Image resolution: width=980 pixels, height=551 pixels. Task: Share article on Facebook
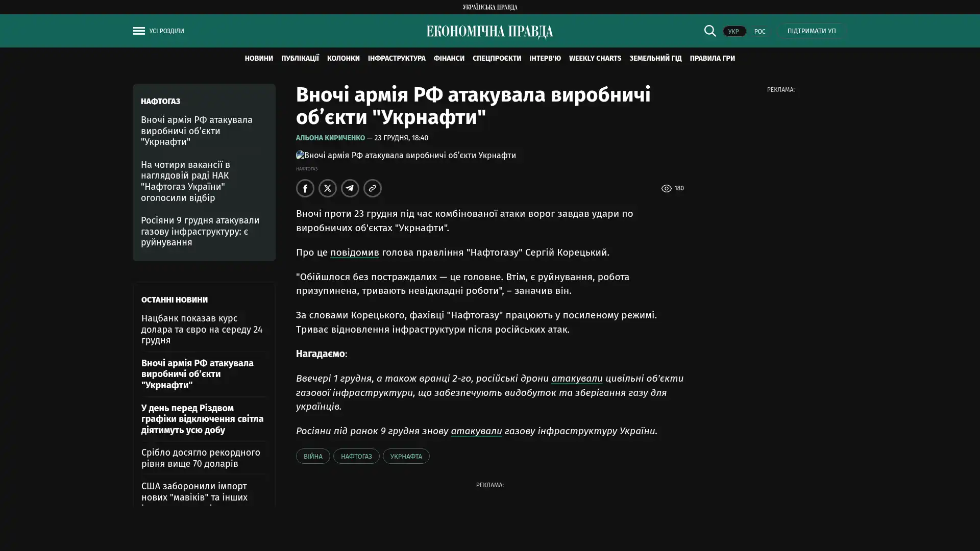point(305,188)
